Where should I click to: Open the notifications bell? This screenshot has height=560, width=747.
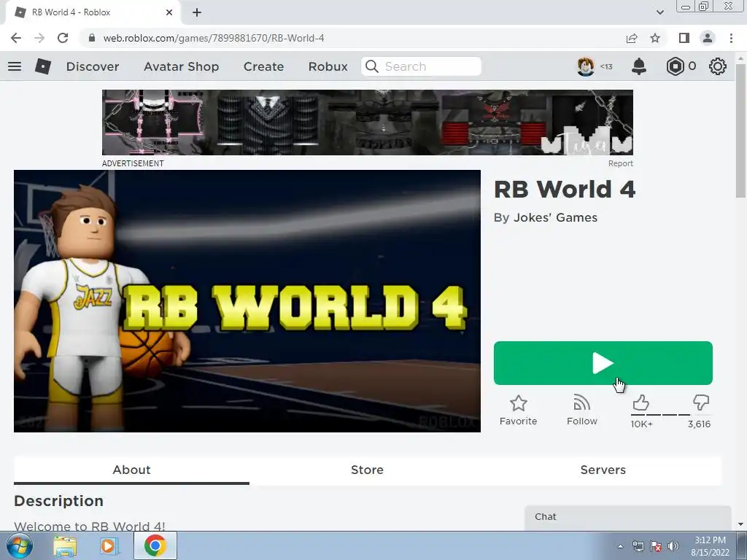point(639,66)
